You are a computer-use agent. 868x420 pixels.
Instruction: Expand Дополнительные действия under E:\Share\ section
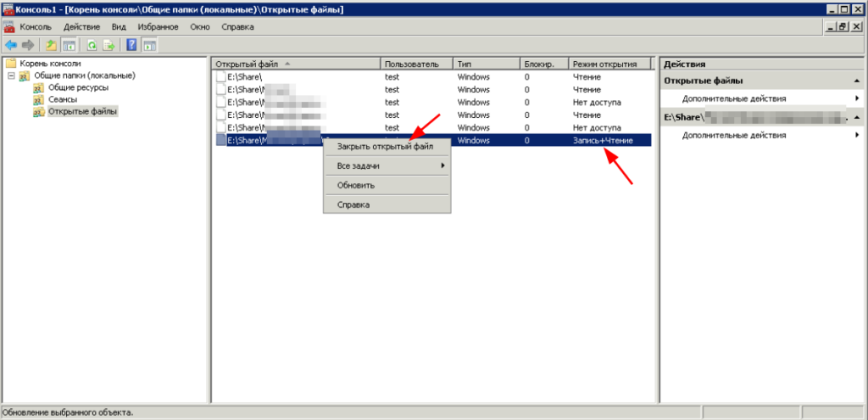coord(762,135)
